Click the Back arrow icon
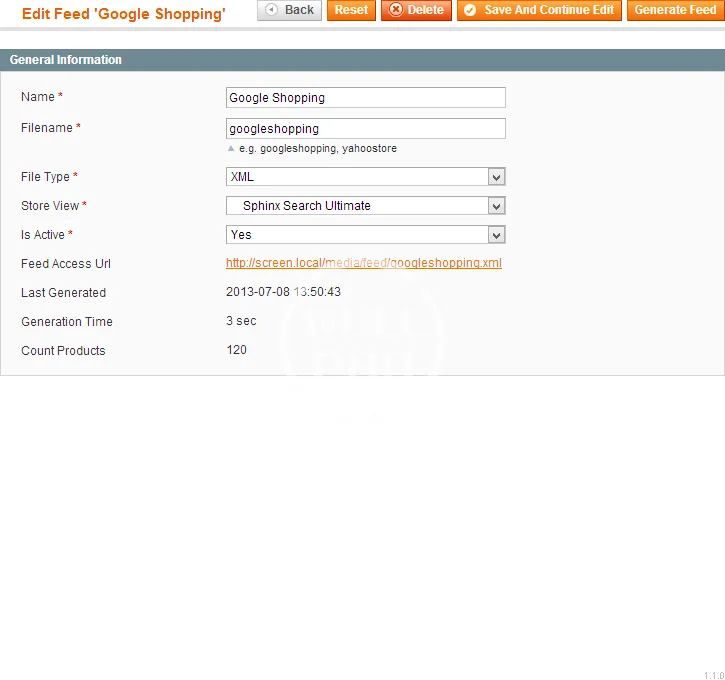 pyautogui.click(x=271, y=10)
